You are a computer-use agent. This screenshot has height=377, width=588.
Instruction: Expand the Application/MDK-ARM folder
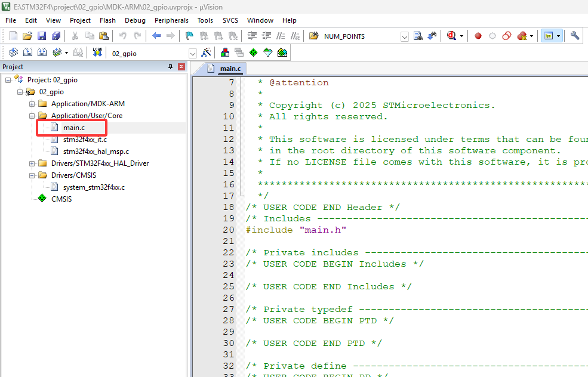[32, 104]
